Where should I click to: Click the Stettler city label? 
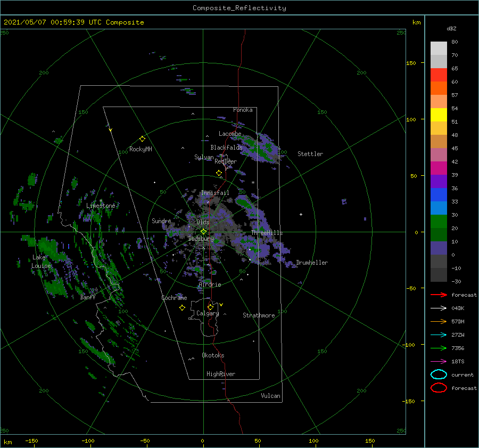(x=310, y=154)
